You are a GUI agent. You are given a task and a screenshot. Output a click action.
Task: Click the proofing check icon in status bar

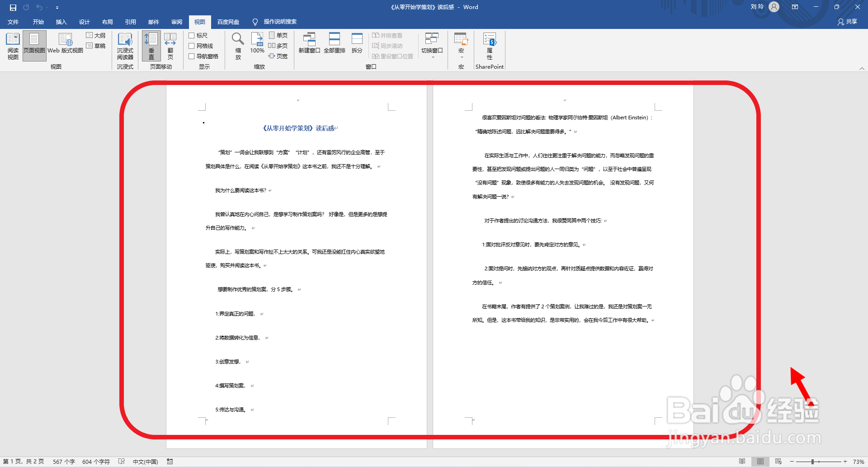[x=122, y=462]
